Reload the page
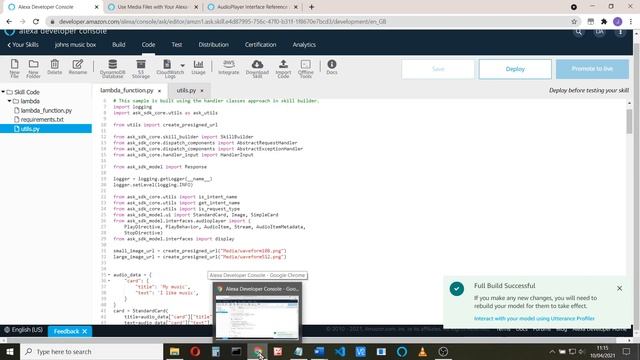This screenshot has height=360, width=640. (36, 22)
